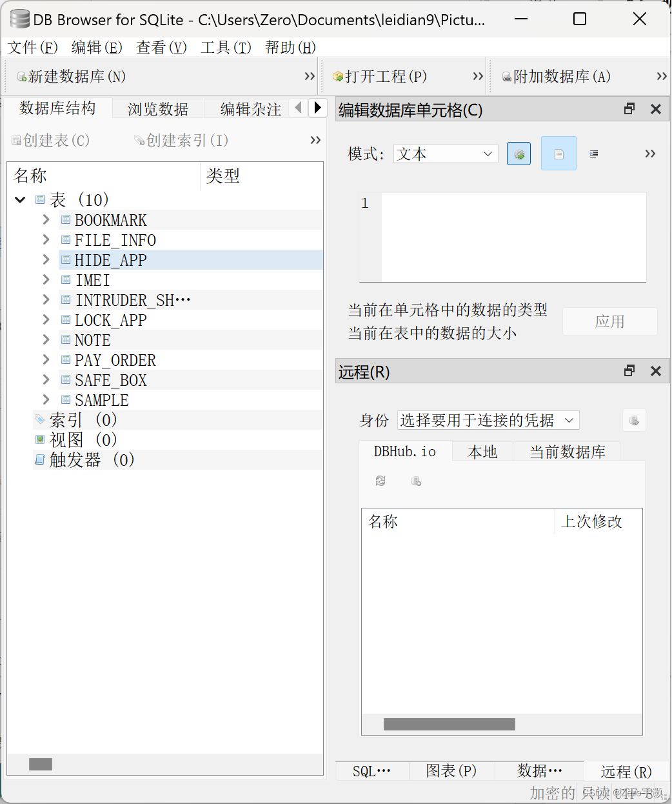This screenshot has height=804, width=672.
Task: Expand the NOTE table node
Action: [46, 339]
